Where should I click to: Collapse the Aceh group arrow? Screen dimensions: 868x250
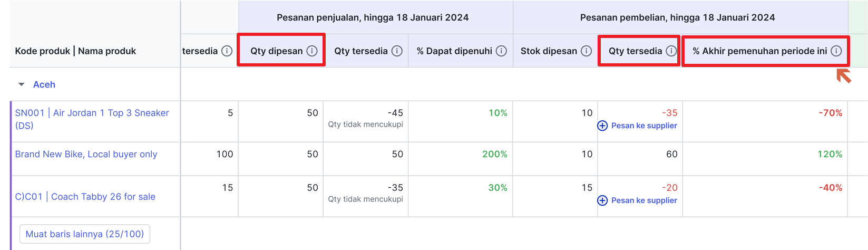click(22, 84)
